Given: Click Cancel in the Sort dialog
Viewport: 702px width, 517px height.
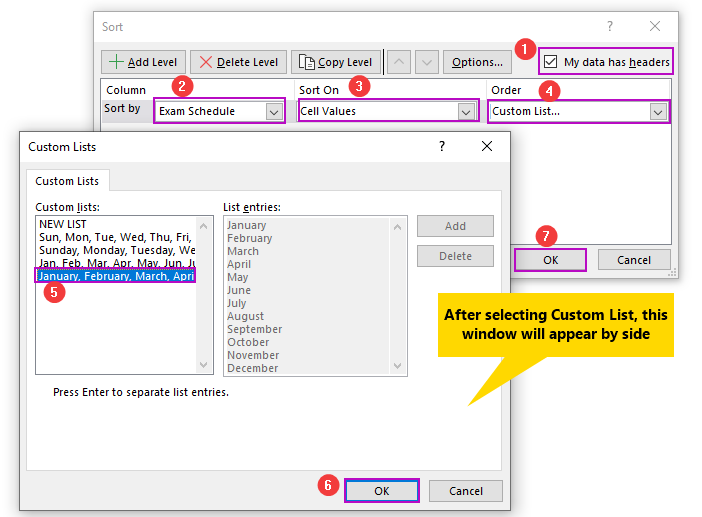Looking at the screenshot, I should [634, 260].
